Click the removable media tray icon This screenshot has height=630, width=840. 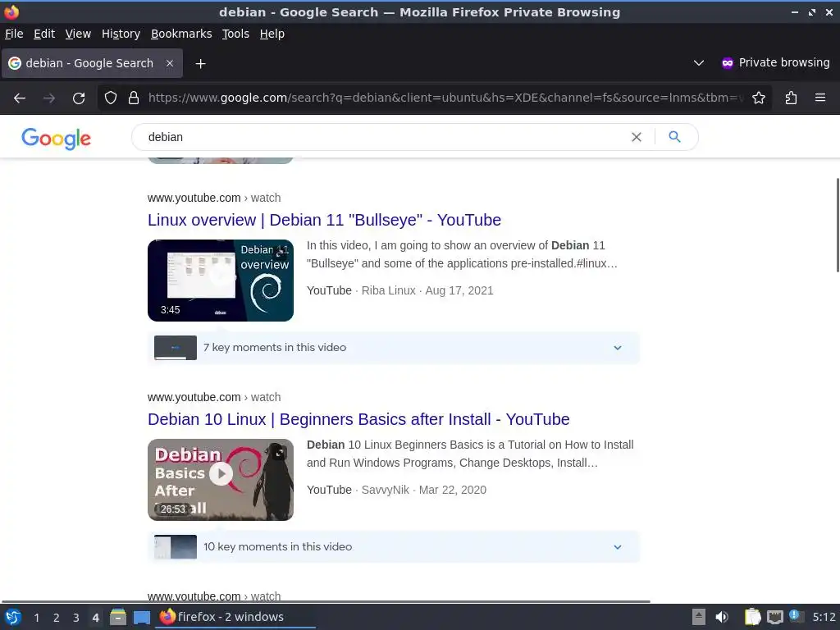point(699,617)
